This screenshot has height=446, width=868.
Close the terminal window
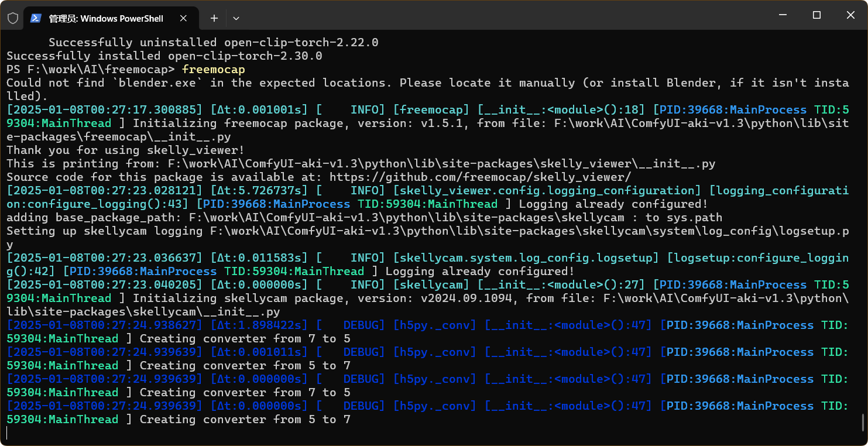click(850, 15)
